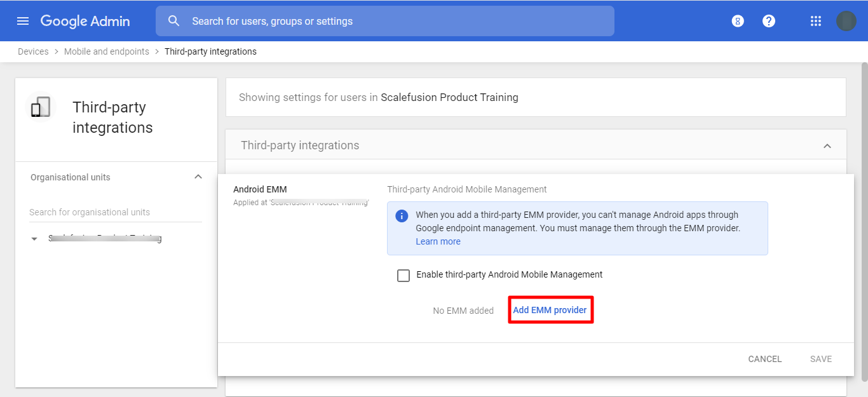Open the Learn more link

point(438,241)
